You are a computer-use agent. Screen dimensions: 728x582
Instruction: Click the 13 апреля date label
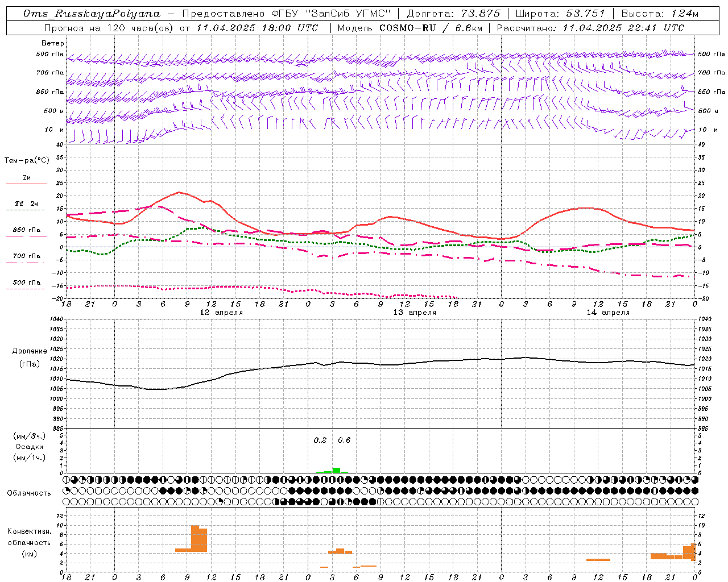(x=415, y=313)
